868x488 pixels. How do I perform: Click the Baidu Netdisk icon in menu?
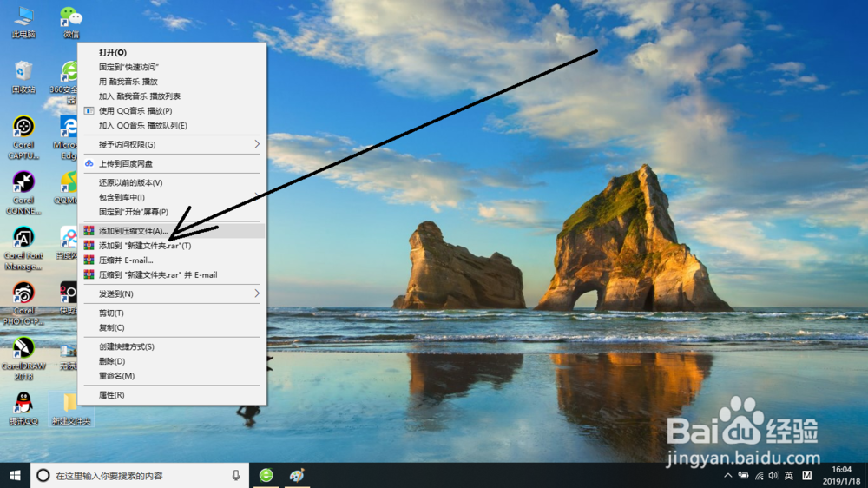click(x=89, y=163)
